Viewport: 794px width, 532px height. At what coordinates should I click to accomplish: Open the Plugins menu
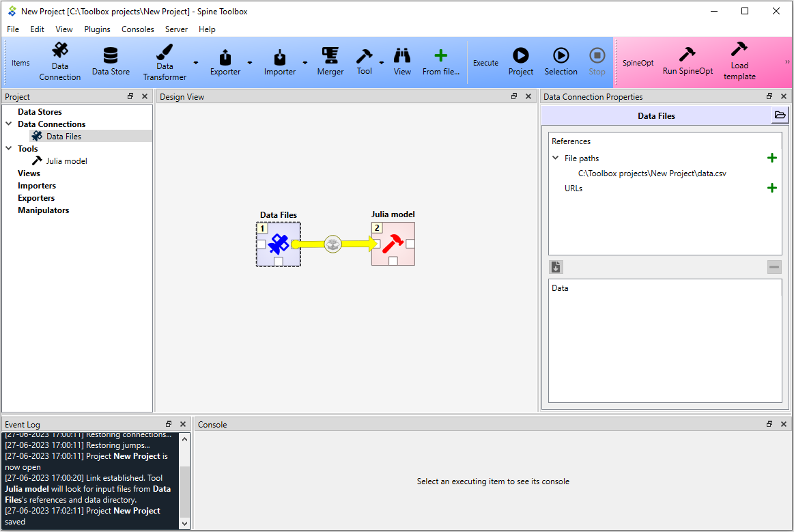point(97,29)
